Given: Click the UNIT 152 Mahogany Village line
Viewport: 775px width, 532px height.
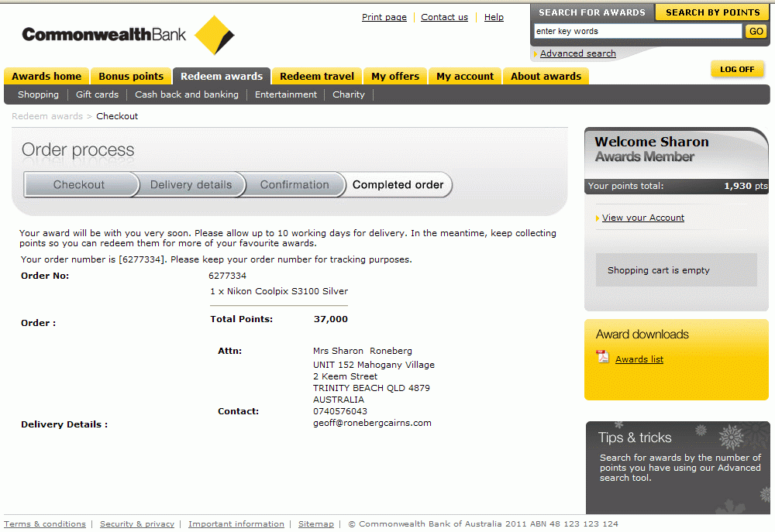Looking at the screenshot, I should (374, 365).
